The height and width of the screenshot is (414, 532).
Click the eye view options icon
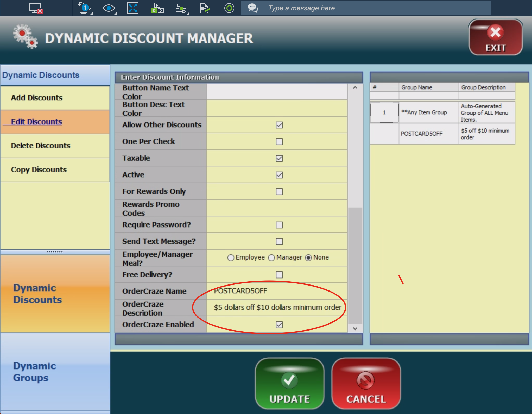[x=109, y=8]
